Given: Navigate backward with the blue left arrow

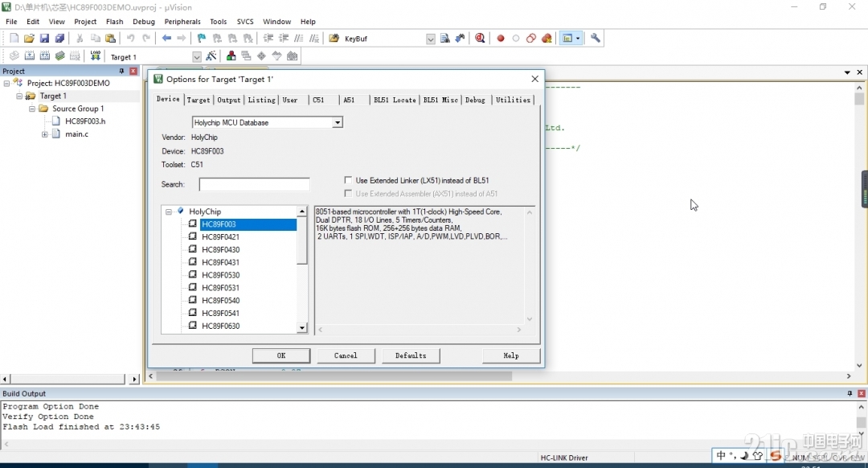Looking at the screenshot, I should tap(166, 39).
